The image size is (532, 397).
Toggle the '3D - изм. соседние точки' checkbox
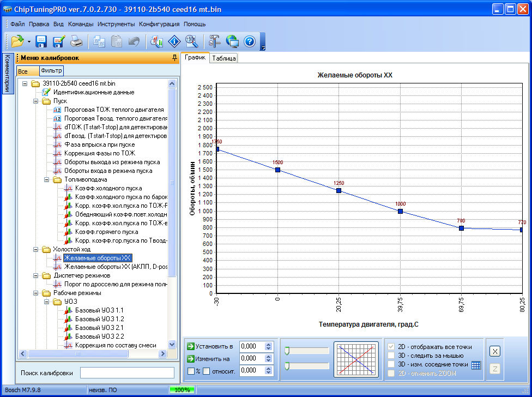[391, 364]
